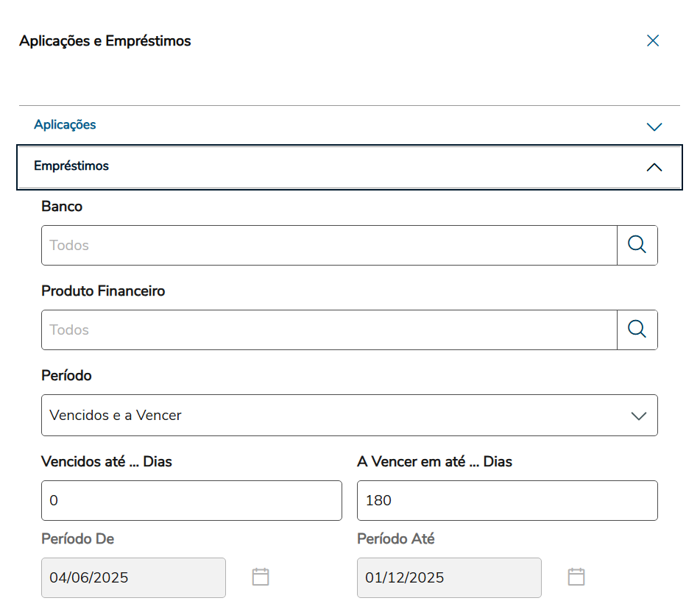Viewport: 700px width, 612px height.
Task: Click the Período De date field
Action: (x=133, y=577)
